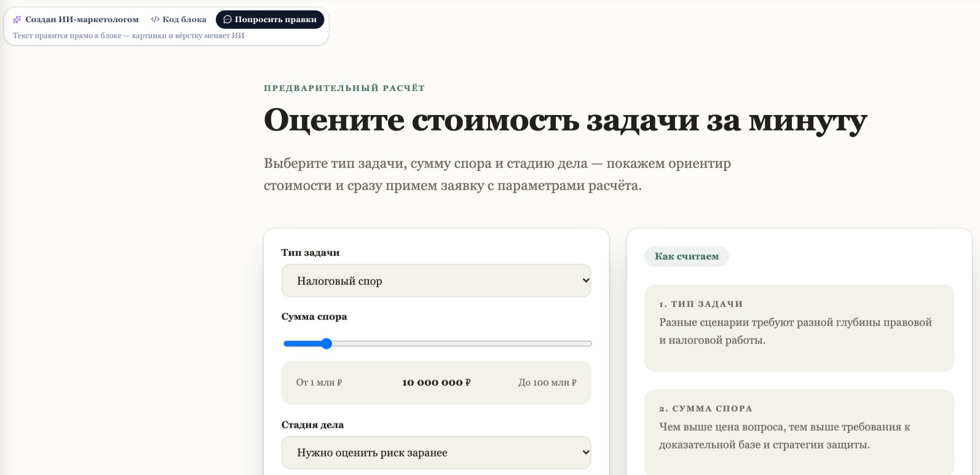Click the От 1 млн ₽ label

point(319,383)
